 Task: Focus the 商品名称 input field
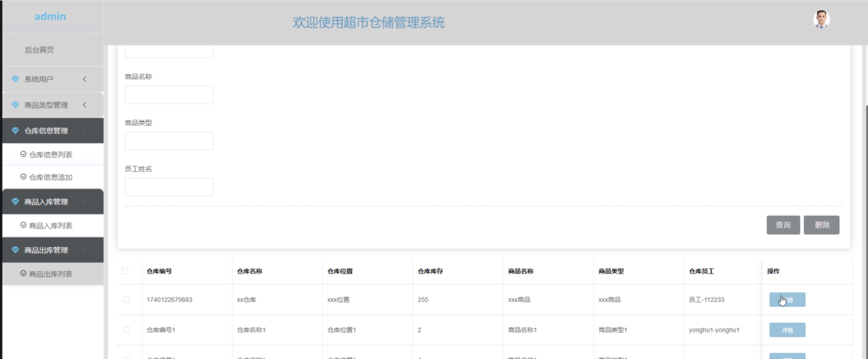click(169, 95)
